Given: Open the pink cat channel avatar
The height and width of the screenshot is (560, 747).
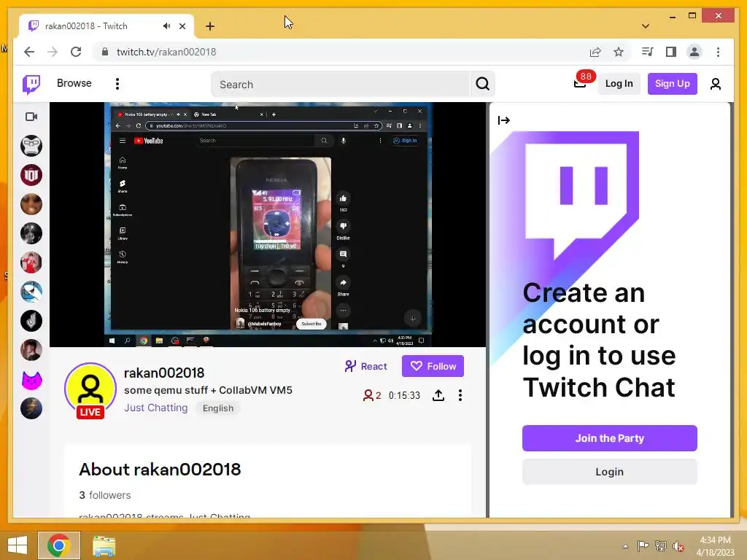Looking at the screenshot, I should (x=31, y=379).
